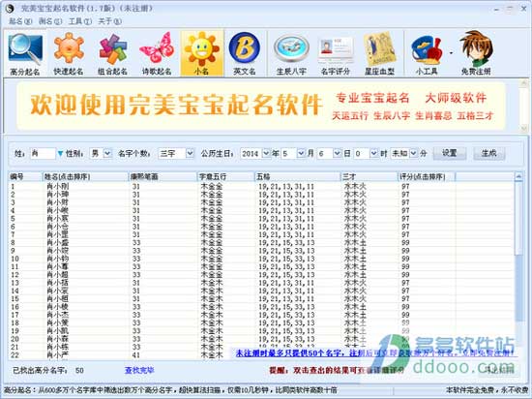Open the 英文名 English name tool
The image size is (532, 399).
click(245, 53)
